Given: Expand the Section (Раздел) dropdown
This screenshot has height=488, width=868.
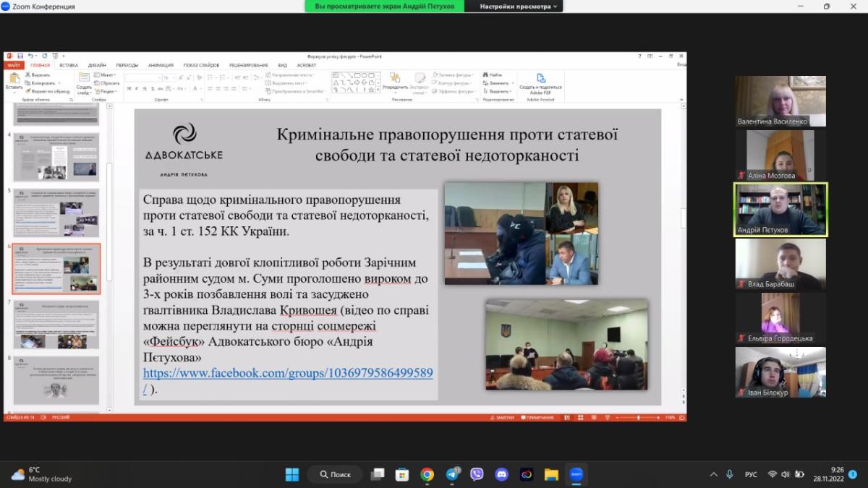Looking at the screenshot, I should 106,91.
